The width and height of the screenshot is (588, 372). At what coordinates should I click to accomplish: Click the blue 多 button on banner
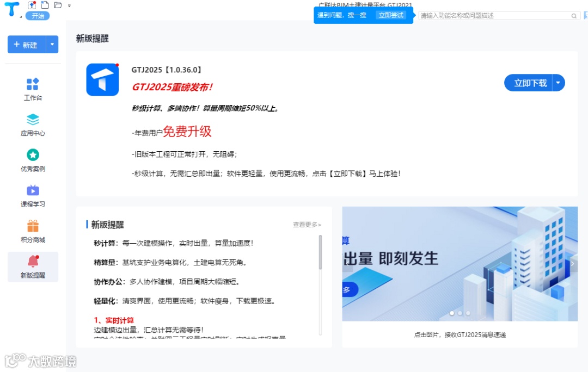[350, 289]
